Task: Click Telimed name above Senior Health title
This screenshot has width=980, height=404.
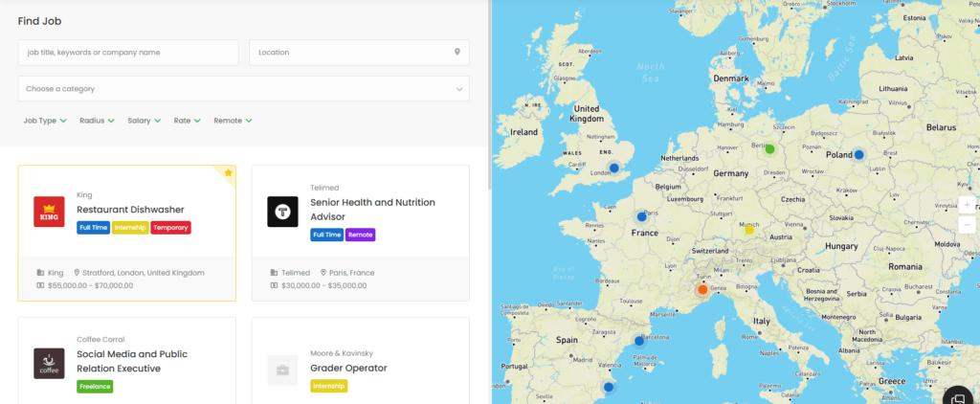Action: tap(324, 188)
